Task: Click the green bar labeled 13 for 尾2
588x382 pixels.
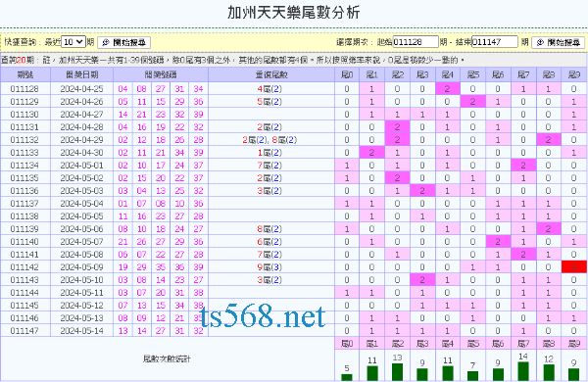Action: pos(397,372)
